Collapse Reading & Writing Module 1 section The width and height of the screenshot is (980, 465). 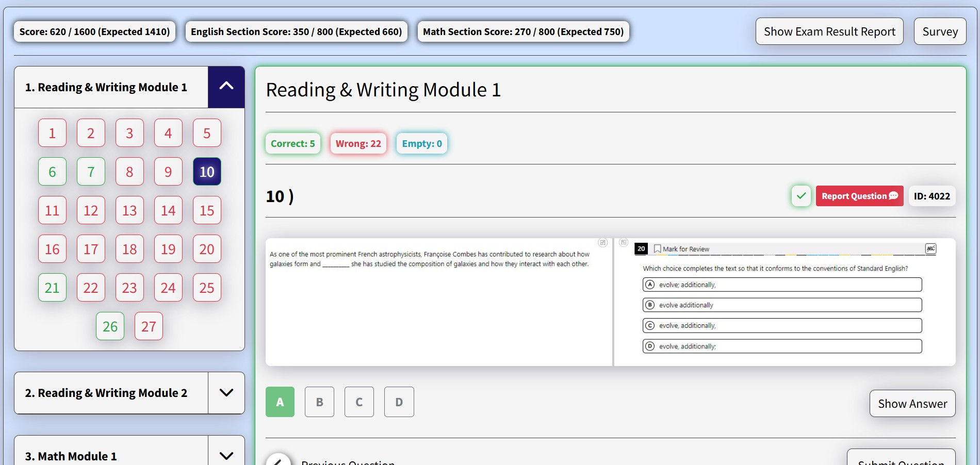226,87
